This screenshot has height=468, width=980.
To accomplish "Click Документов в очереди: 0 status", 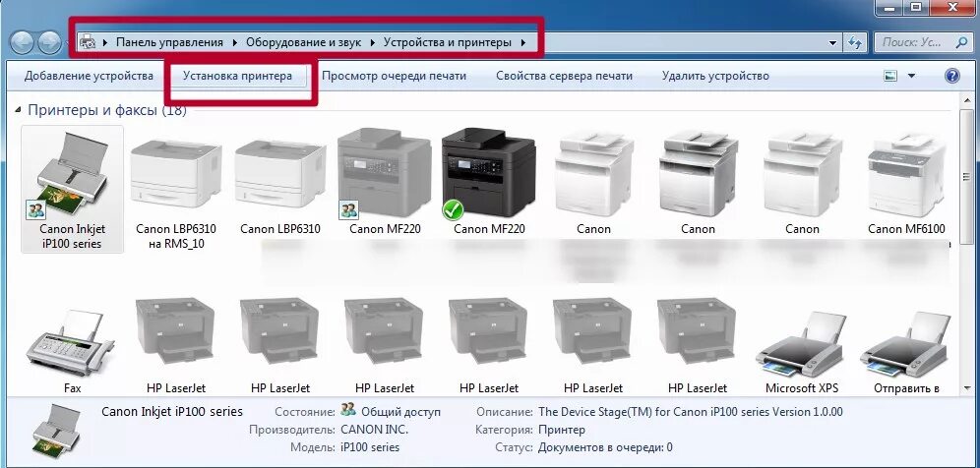I will pyautogui.click(x=606, y=447).
